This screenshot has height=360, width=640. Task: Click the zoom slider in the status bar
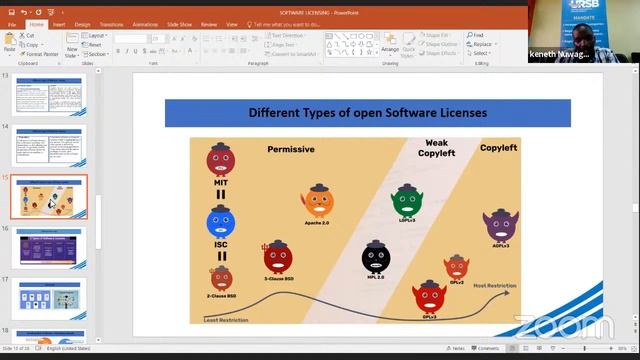point(587,349)
